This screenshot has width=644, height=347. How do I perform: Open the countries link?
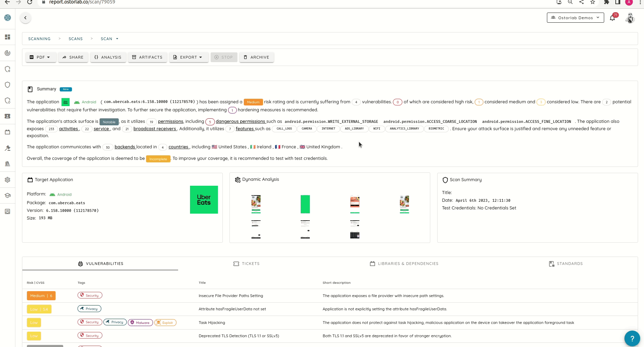click(178, 147)
